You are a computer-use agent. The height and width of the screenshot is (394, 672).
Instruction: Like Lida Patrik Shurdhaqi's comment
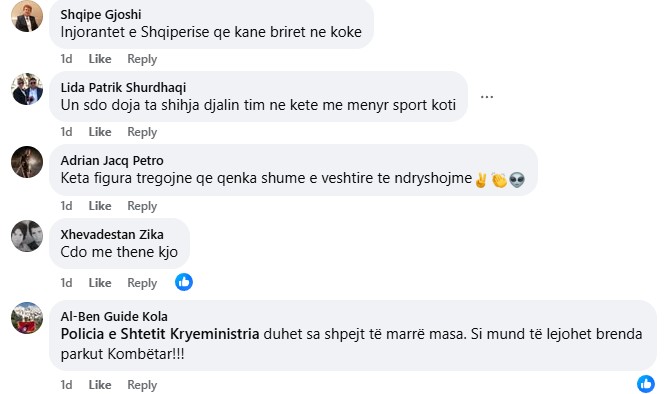(100, 132)
